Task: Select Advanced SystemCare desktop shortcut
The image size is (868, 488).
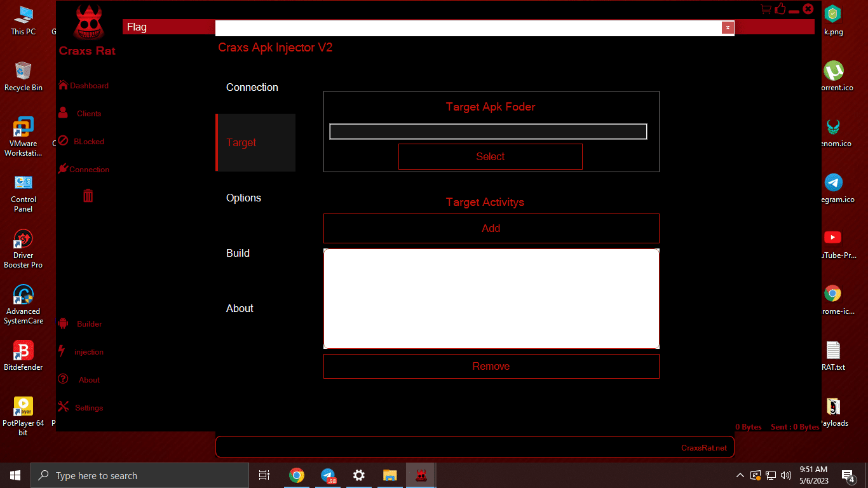Action: point(24,304)
